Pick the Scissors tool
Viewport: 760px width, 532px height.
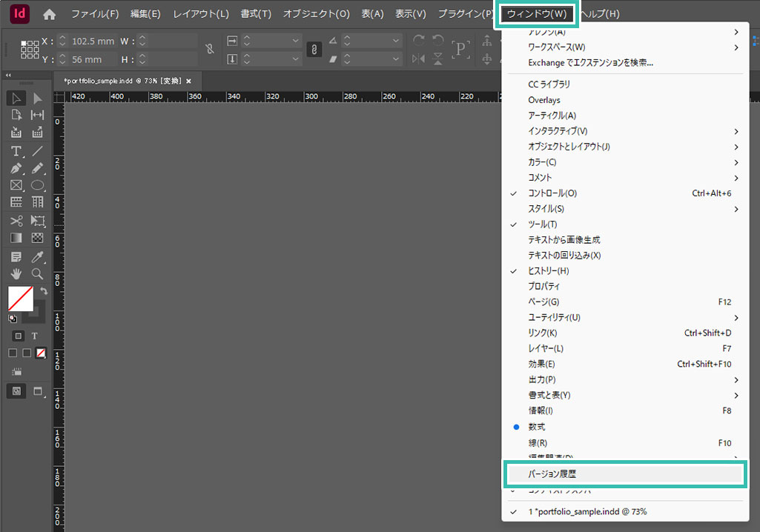16,221
